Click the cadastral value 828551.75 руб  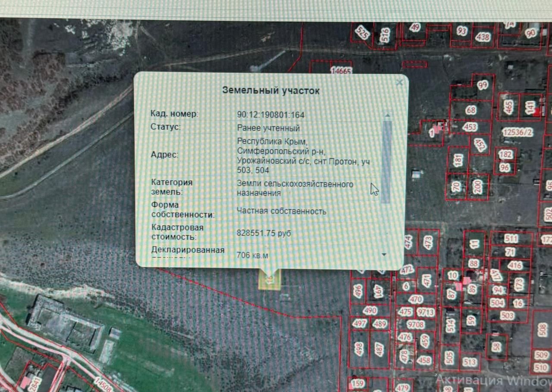(x=263, y=233)
